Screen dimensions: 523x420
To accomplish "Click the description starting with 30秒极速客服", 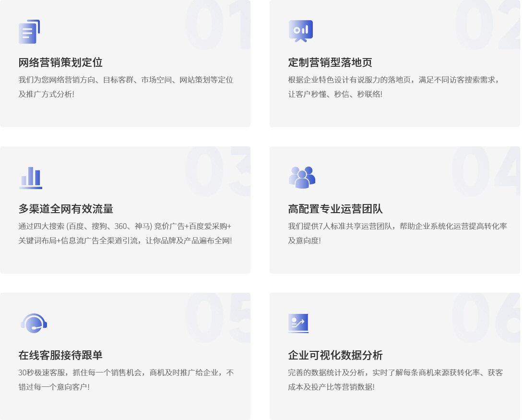I will [x=126, y=380].
